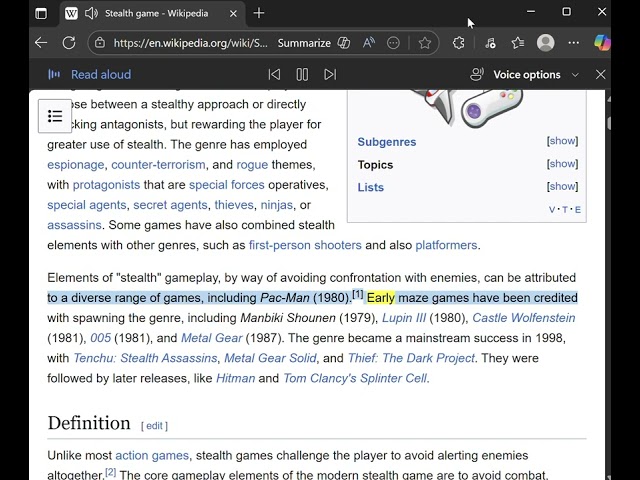Open Tenchu: Stealth Assassins link

point(145,358)
